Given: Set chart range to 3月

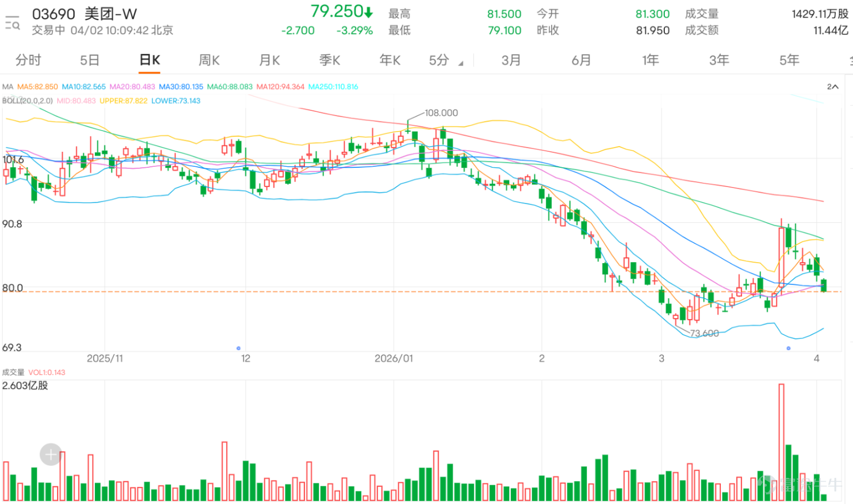Looking at the screenshot, I should click(511, 60).
